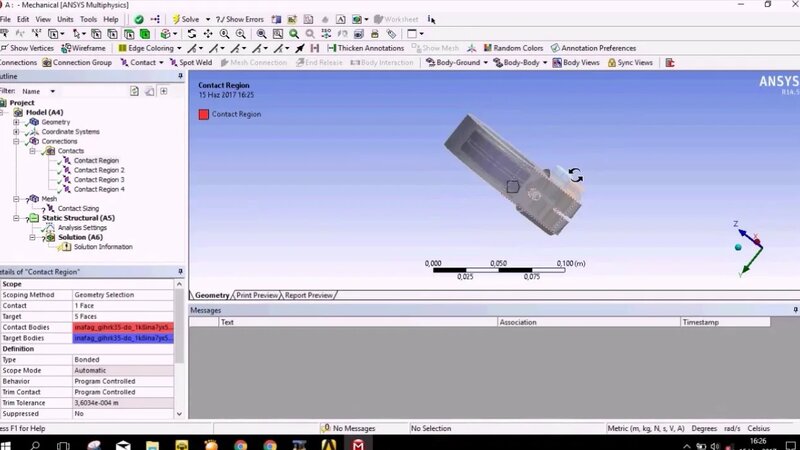Click the New Comment 'A' text icon
The width and height of the screenshot is (800, 450).
point(340,19)
